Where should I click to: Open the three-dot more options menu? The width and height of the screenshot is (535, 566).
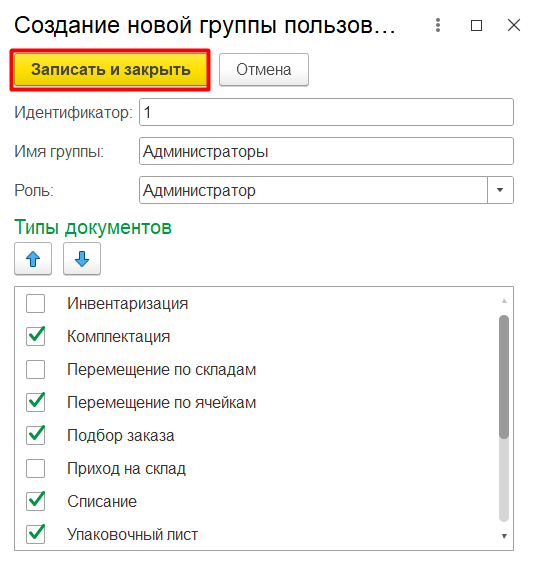coord(438,25)
